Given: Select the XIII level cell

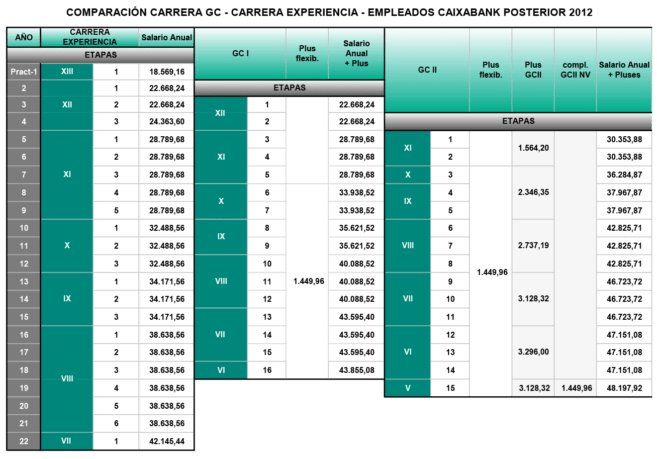Looking at the screenshot, I should (x=67, y=72).
